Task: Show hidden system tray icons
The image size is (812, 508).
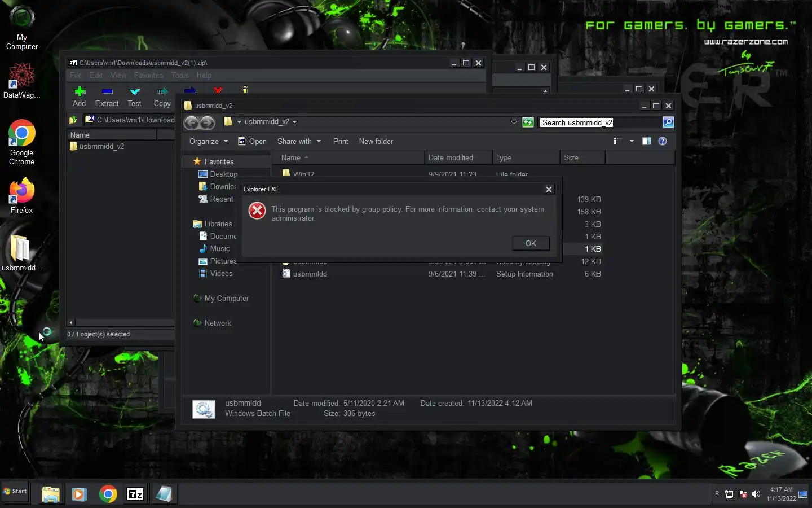Action: (x=717, y=493)
